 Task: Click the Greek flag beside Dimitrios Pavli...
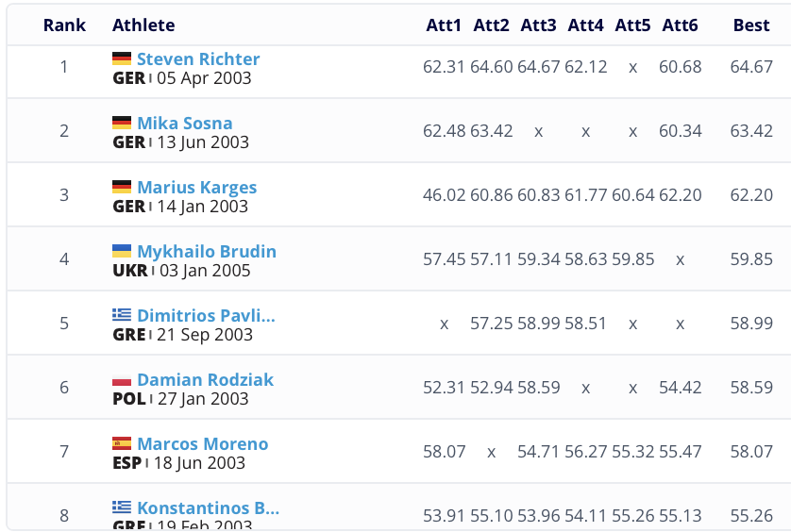click(x=122, y=315)
